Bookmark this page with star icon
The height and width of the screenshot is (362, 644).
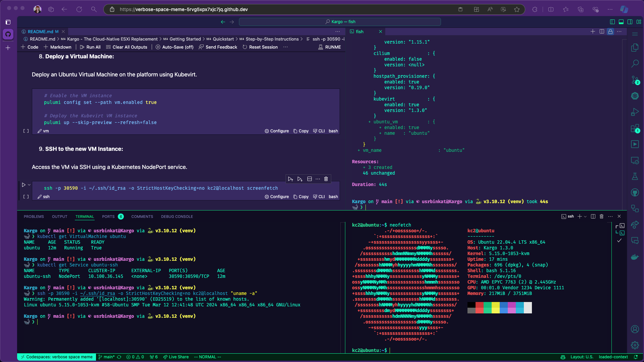517,9
